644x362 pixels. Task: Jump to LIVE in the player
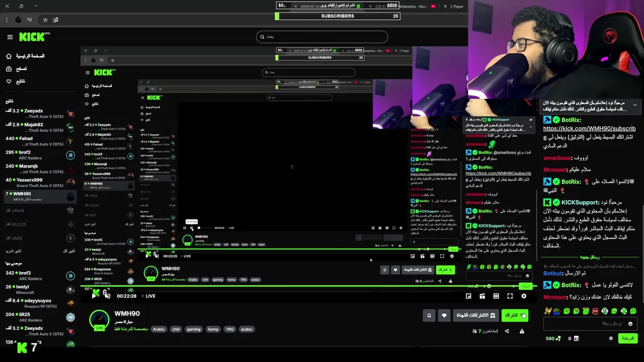click(x=149, y=296)
